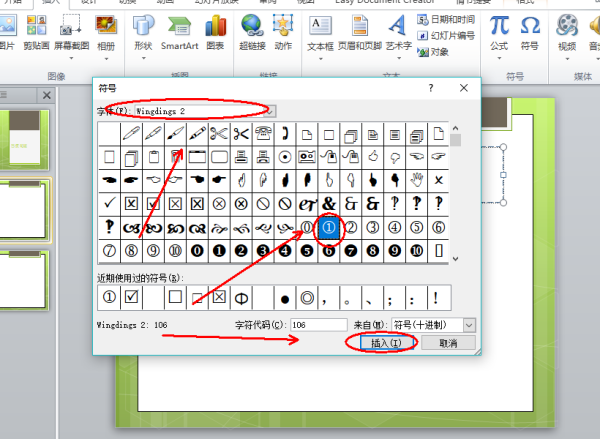This screenshot has width=600, height=439.
Task: Click symbol list scroll down arrow
Action: click(455, 259)
